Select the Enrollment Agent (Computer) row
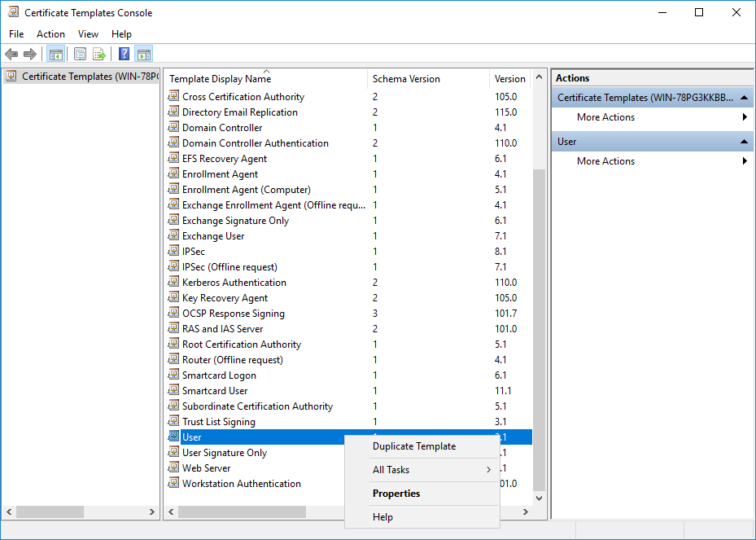Image resolution: width=756 pixels, height=540 pixels. (349, 190)
